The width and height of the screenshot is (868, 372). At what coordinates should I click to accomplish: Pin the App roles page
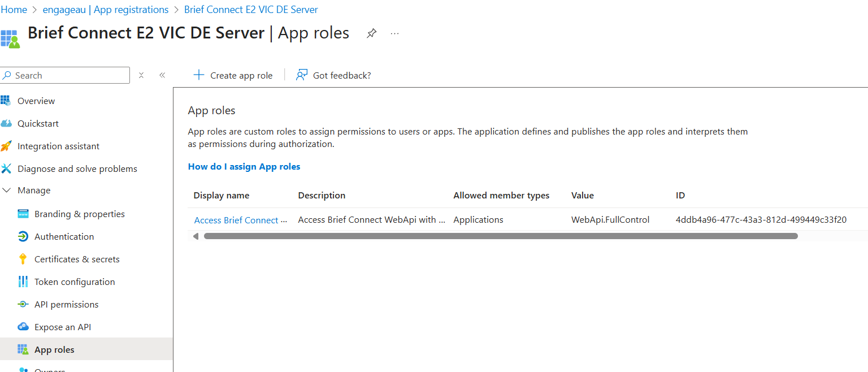371,33
